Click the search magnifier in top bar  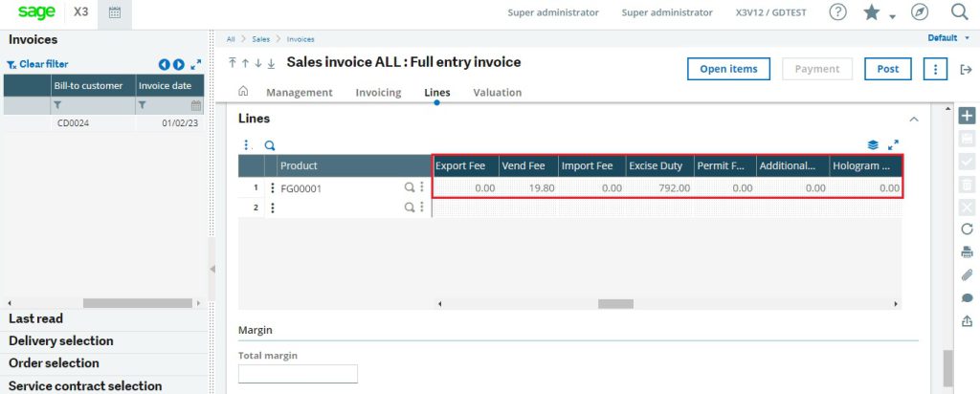[959, 12]
